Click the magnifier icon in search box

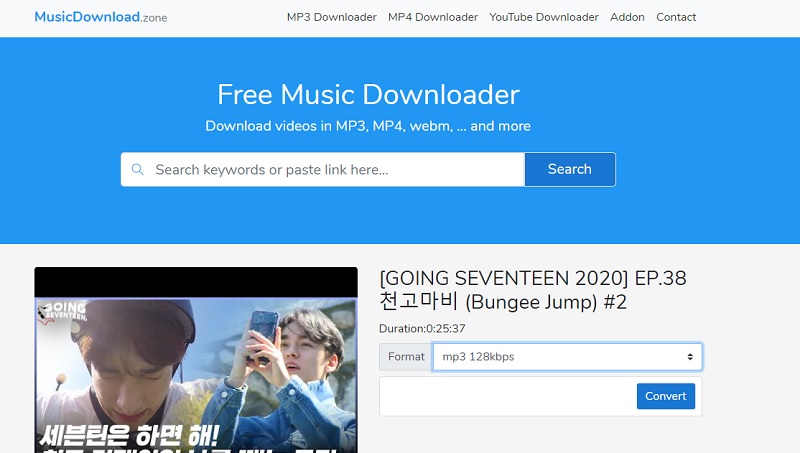click(x=137, y=169)
